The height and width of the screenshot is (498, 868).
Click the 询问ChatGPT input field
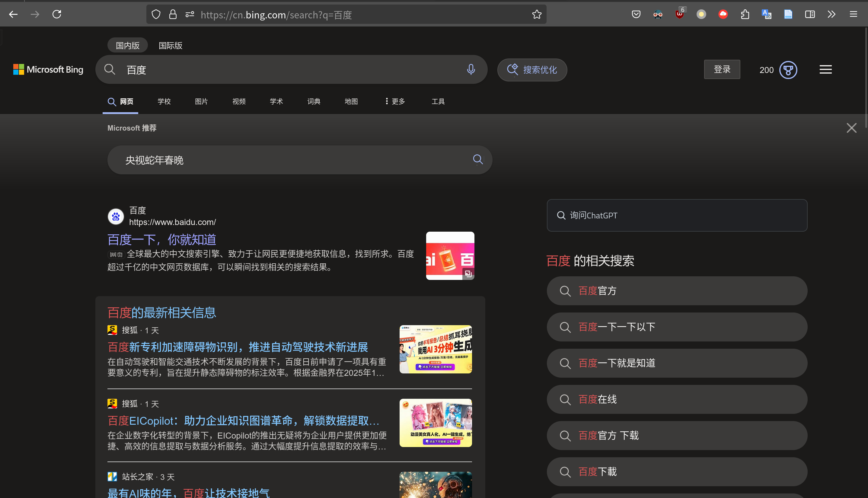click(677, 215)
